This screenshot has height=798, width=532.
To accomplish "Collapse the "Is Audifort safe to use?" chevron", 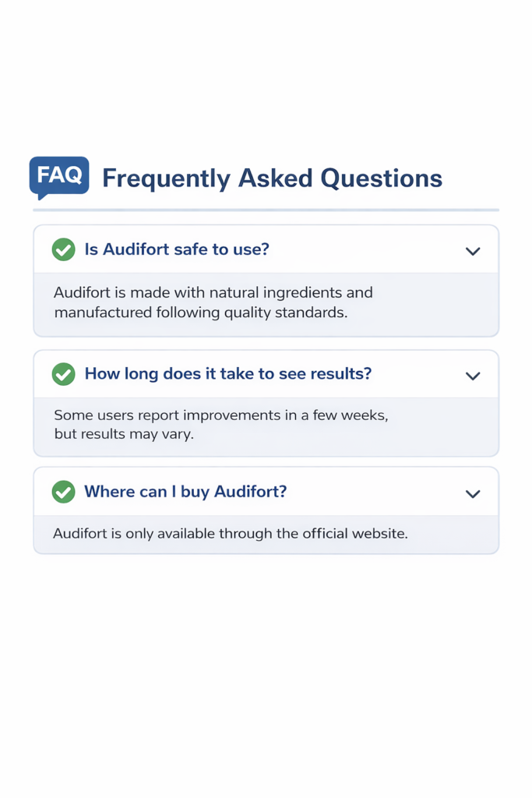I will tap(472, 251).
